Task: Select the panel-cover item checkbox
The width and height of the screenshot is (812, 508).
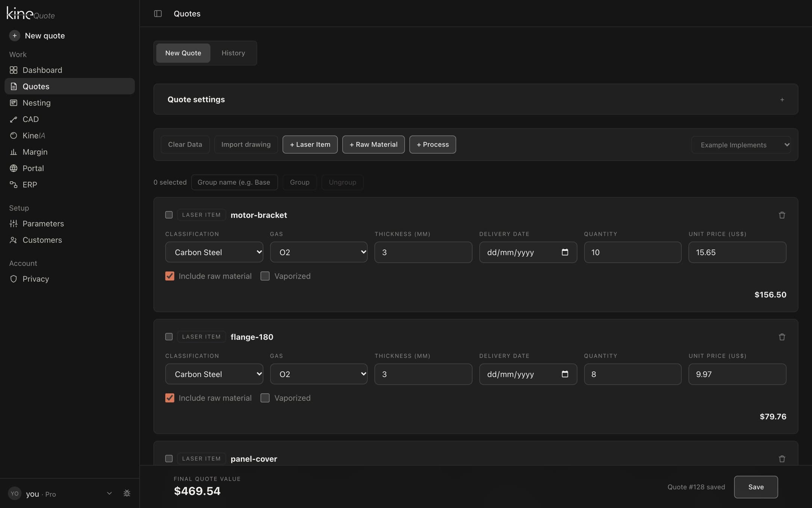Action: click(169, 459)
